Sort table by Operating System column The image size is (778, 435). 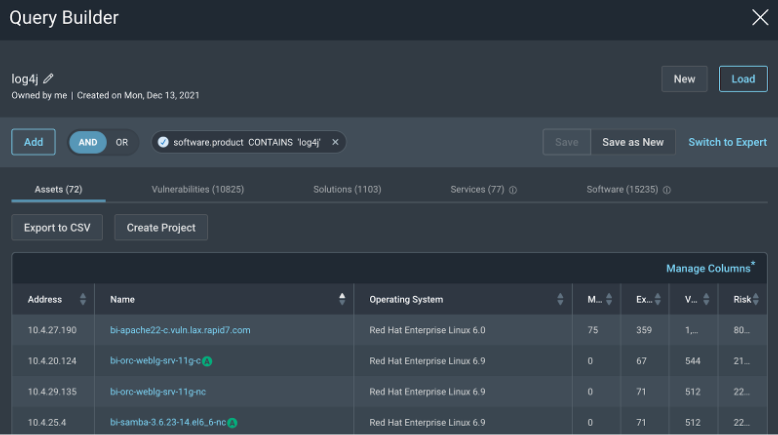(x=560, y=299)
